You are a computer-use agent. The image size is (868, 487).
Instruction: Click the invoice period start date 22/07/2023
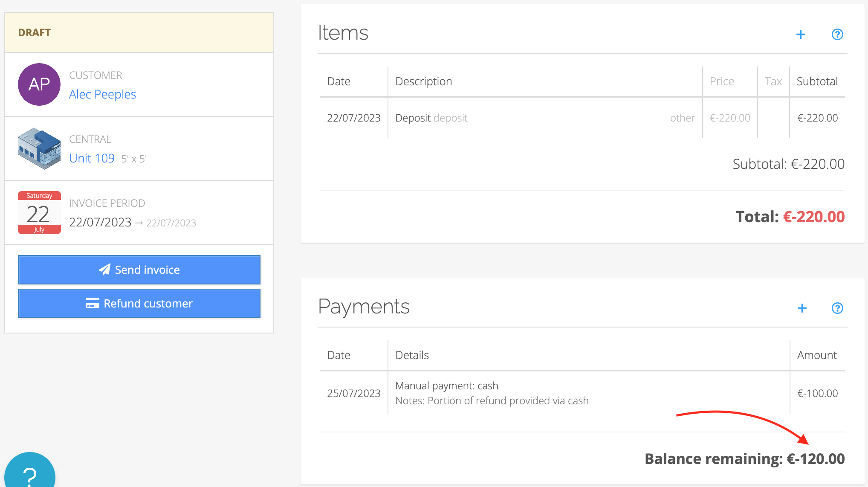pos(100,222)
